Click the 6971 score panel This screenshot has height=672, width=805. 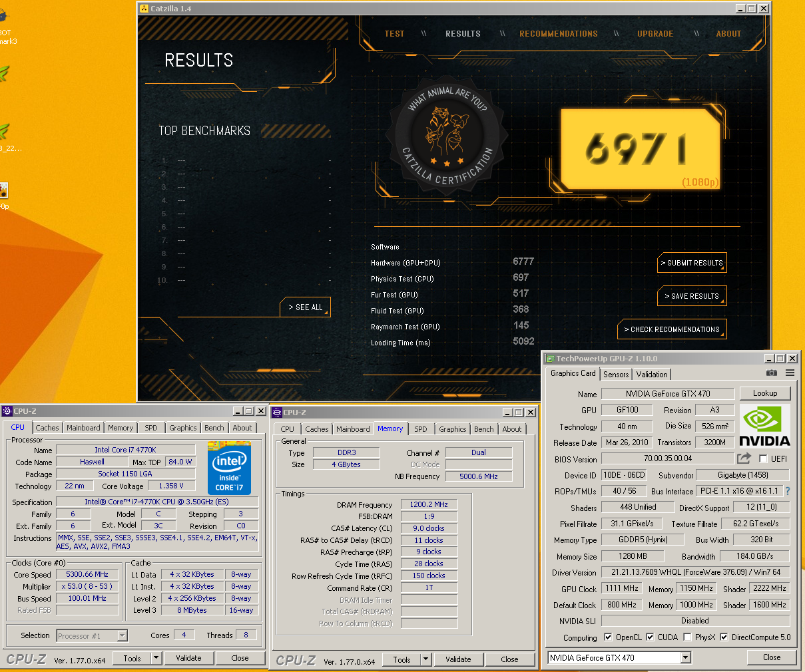coord(641,148)
